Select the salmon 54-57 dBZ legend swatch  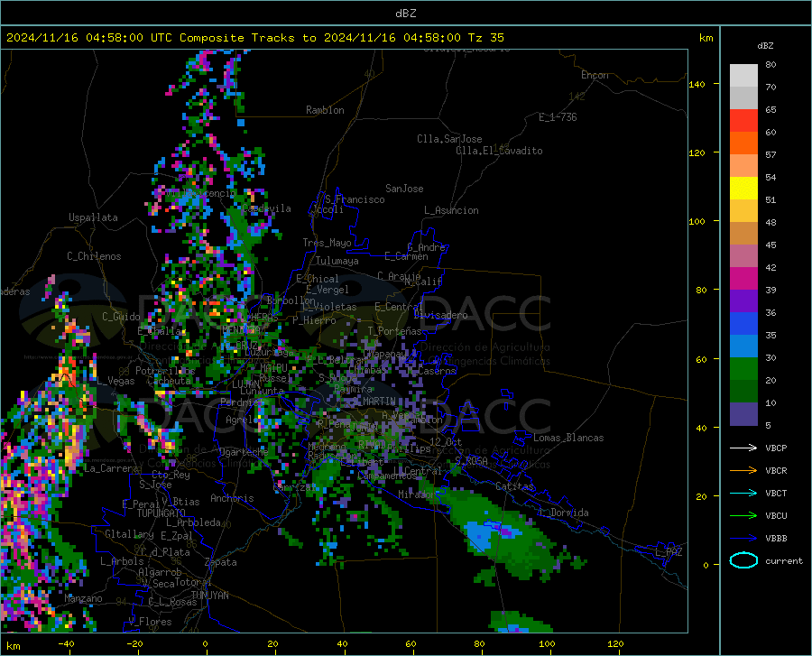point(743,166)
